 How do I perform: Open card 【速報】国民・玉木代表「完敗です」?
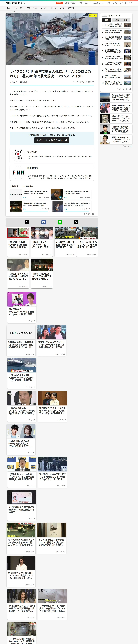(22, 472)
